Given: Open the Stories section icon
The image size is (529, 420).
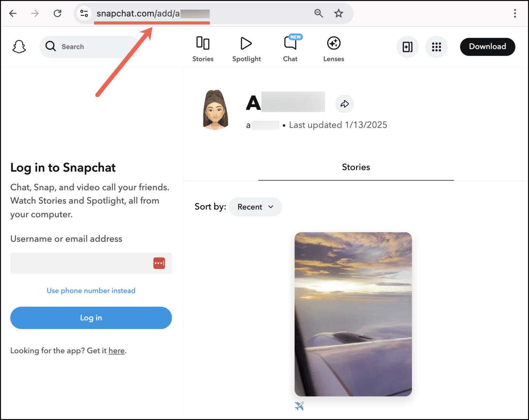Looking at the screenshot, I should coord(203,43).
